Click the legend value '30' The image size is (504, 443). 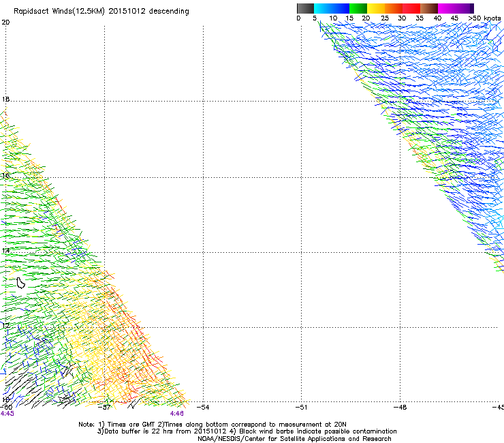(x=402, y=18)
